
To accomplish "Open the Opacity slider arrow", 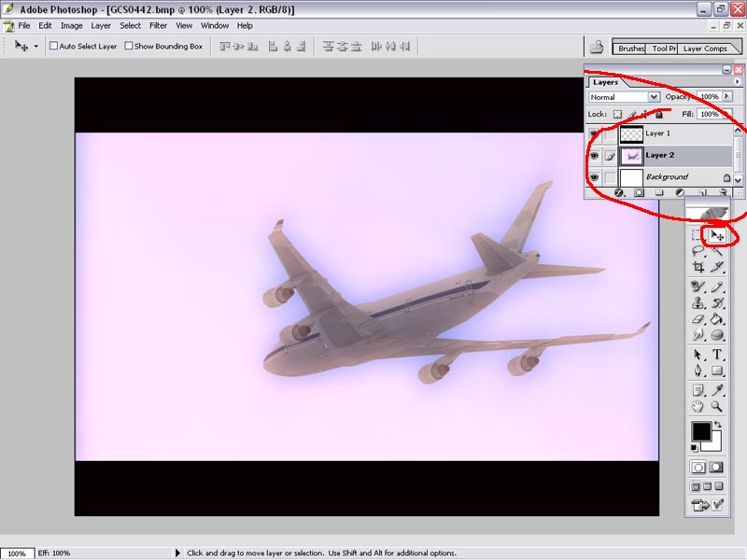I will (x=726, y=97).
